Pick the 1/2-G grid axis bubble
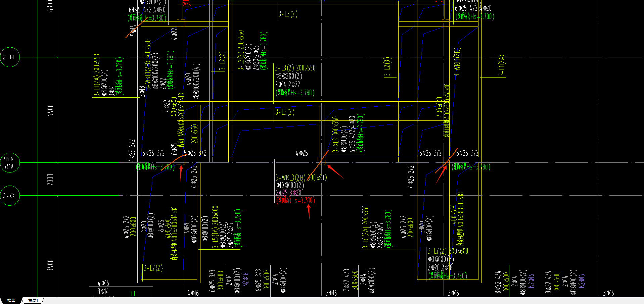The height and width of the screenshot is (304, 644). coord(10,163)
